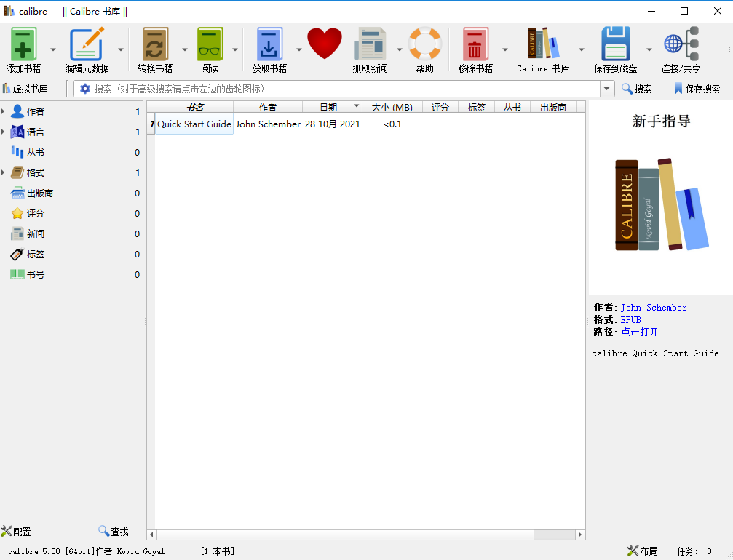
Task: Open dropdown arrow next to 移除书籍
Action: (505, 49)
